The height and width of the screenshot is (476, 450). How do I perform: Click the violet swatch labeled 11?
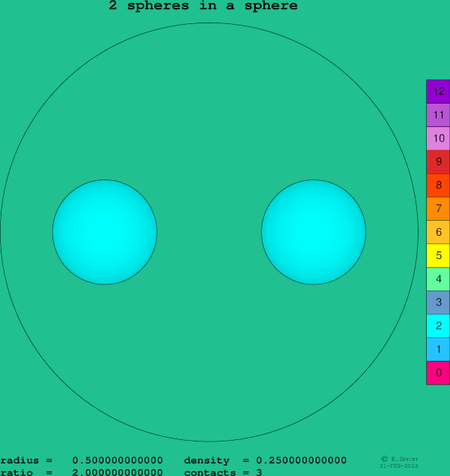438,115
